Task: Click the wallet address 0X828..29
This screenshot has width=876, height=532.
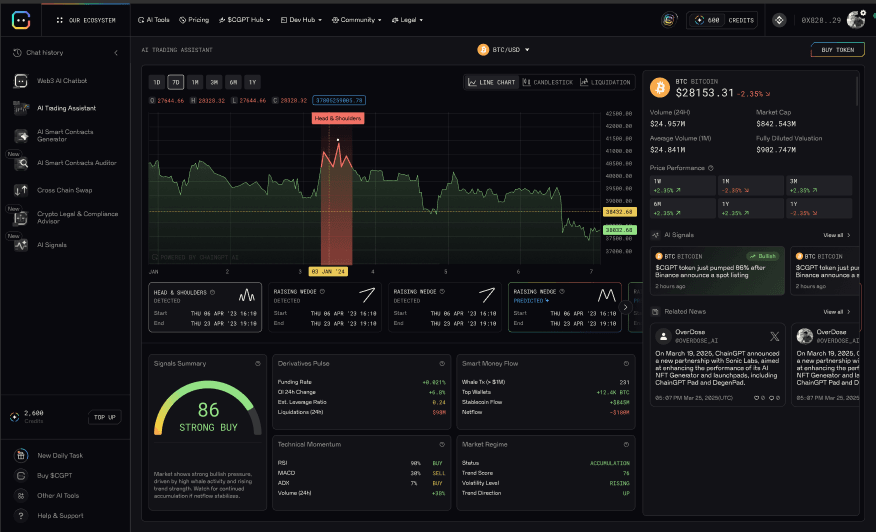Action: [821, 20]
